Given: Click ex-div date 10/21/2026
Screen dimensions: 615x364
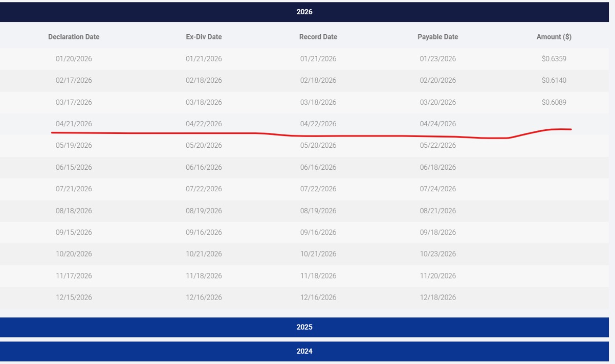Looking at the screenshot, I should coord(204,254).
